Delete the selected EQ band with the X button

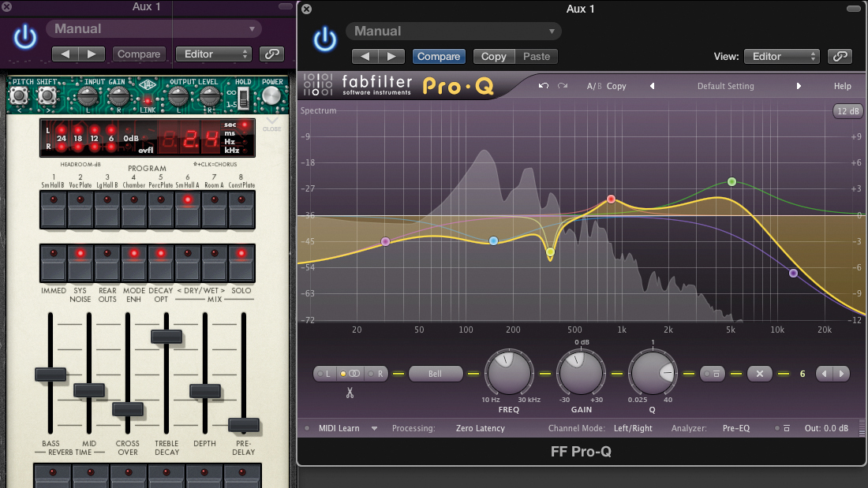[759, 374]
